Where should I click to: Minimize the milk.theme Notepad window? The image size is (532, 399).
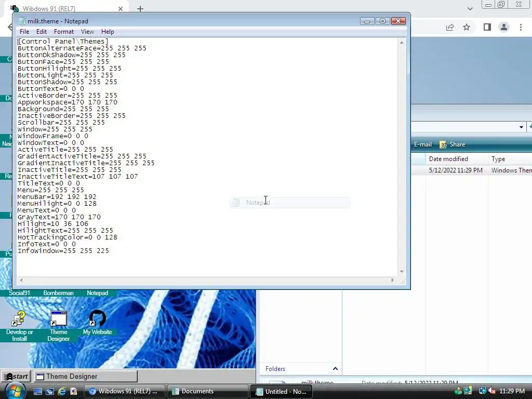pos(367,21)
